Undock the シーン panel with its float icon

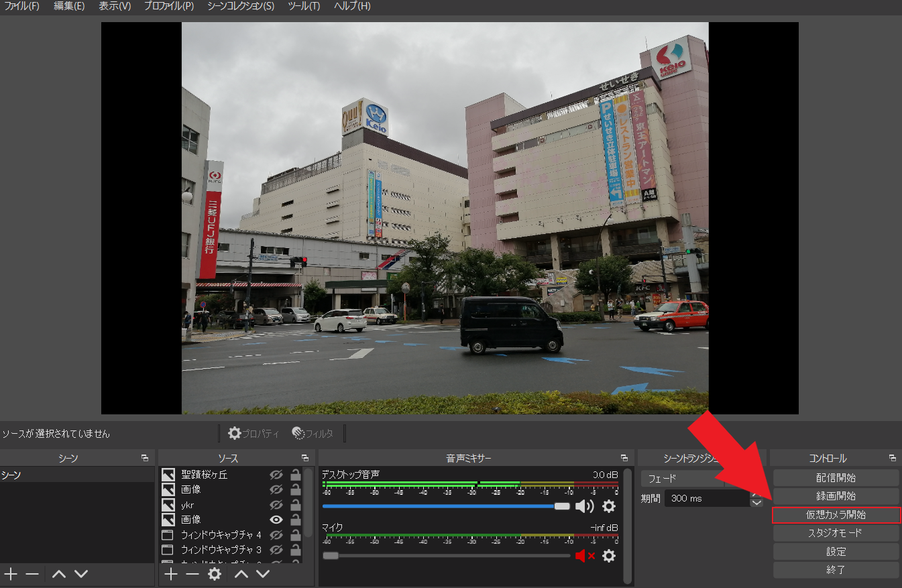coord(145,458)
